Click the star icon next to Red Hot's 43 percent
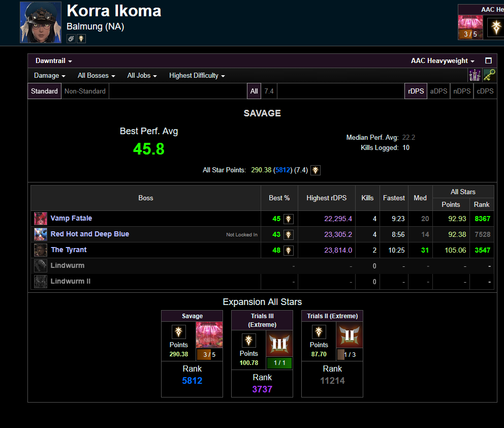The width and height of the screenshot is (504, 428). pos(288,235)
